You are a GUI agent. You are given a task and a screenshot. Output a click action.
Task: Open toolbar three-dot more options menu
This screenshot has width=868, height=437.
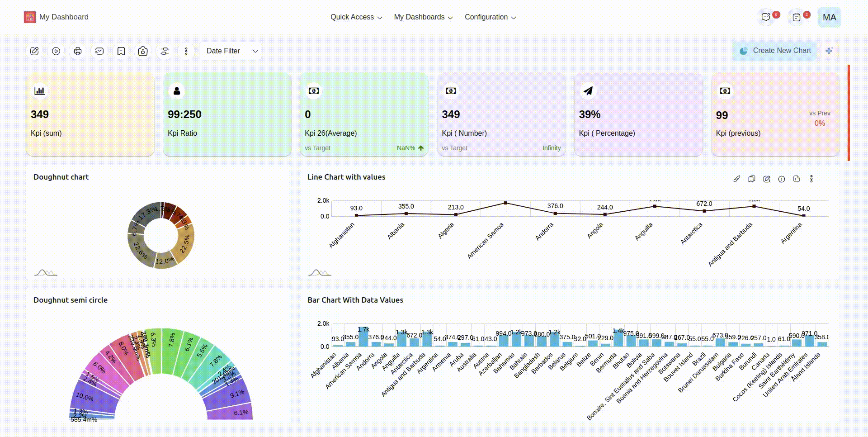coord(186,51)
